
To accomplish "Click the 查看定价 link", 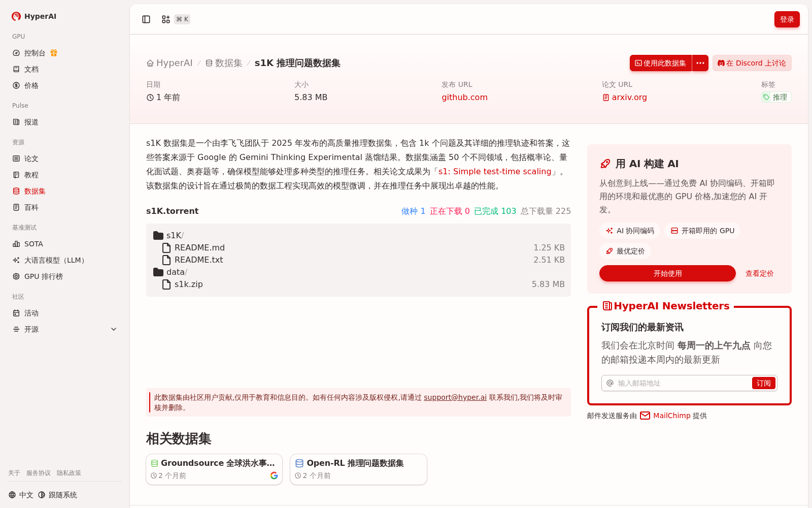I will click(x=759, y=273).
